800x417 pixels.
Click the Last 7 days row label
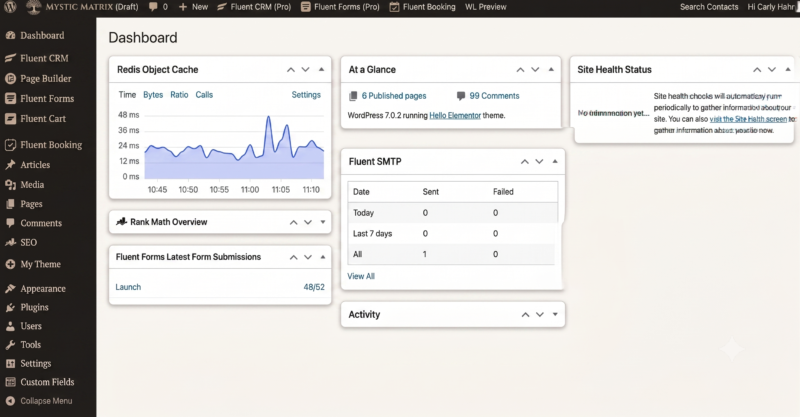(372, 233)
